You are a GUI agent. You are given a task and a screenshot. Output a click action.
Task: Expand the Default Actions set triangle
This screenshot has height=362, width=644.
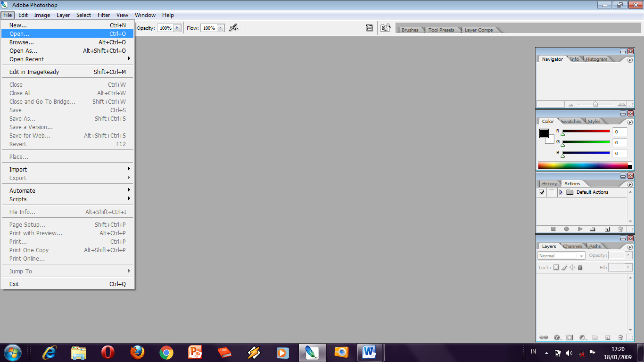[561, 192]
